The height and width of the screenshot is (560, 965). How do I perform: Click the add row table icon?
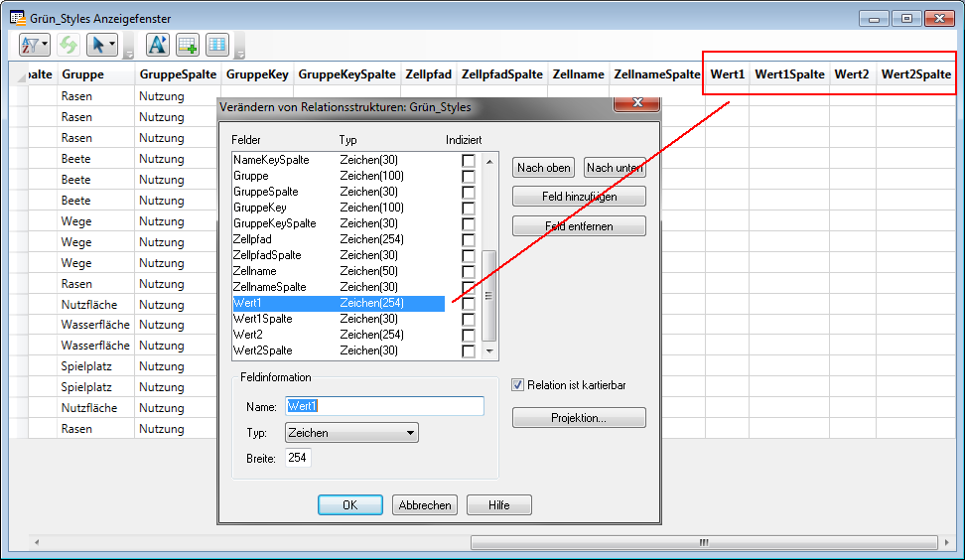point(188,45)
